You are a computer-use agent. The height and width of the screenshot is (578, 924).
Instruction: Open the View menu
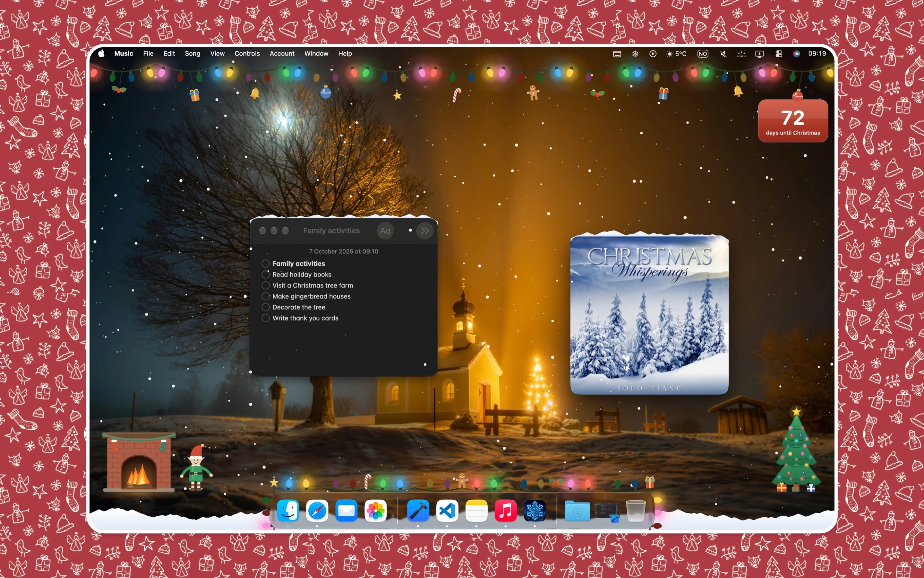click(217, 54)
